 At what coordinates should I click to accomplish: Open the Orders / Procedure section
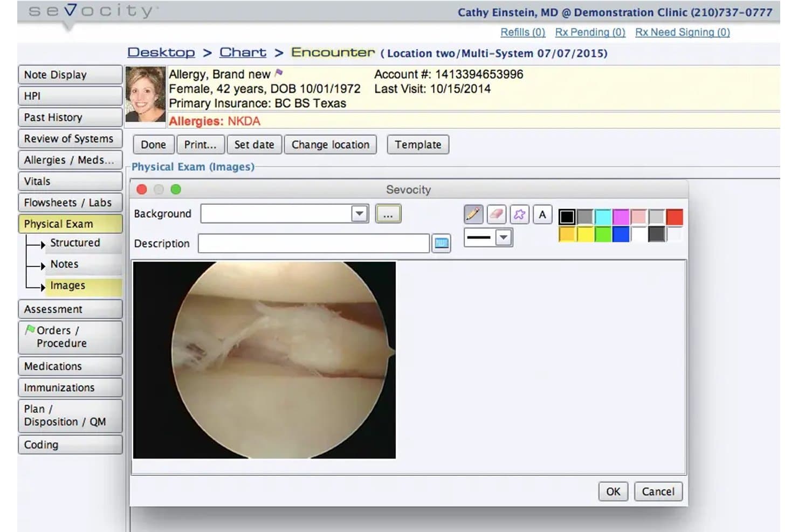click(x=70, y=337)
